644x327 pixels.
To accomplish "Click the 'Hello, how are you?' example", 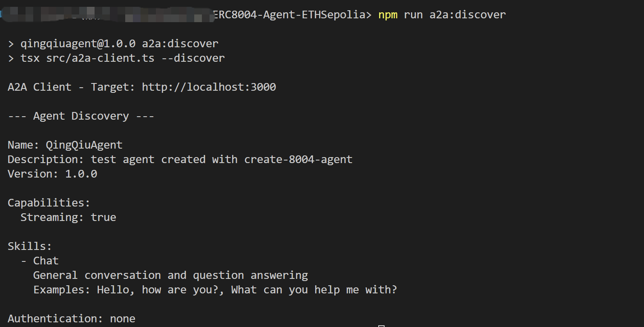I will point(164,290).
